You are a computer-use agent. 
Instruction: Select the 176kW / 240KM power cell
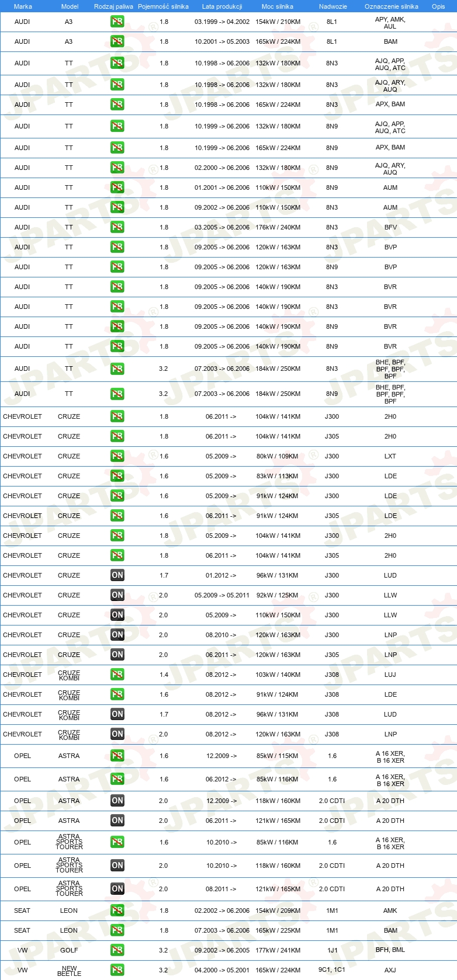pos(278,227)
